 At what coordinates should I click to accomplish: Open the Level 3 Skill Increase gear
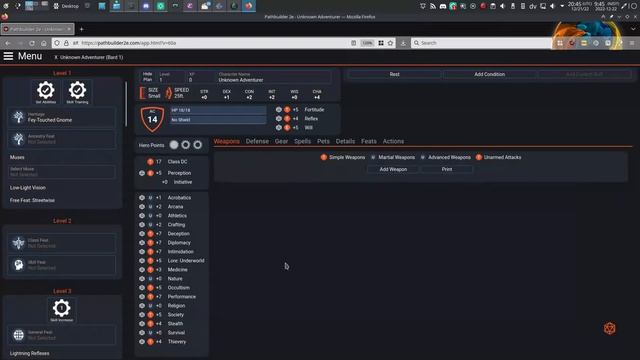coord(62,310)
